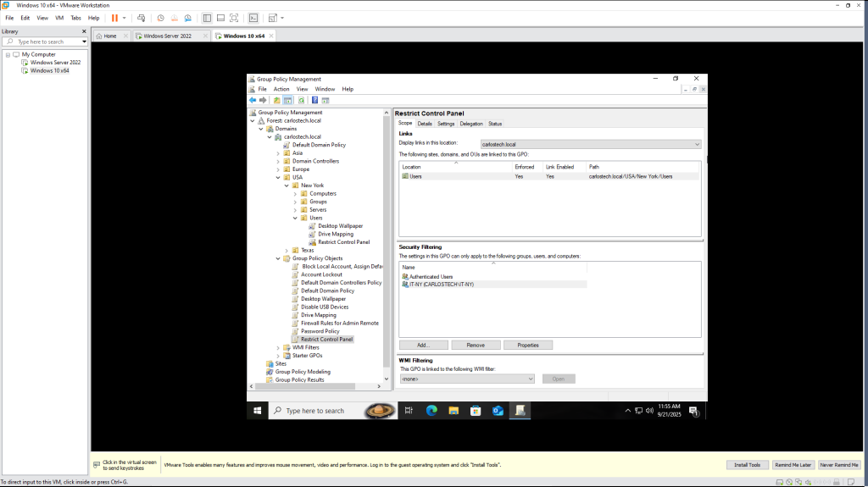The width and height of the screenshot is (868, 487).
Task: Open the Action menu
Action: coord(281,89)
